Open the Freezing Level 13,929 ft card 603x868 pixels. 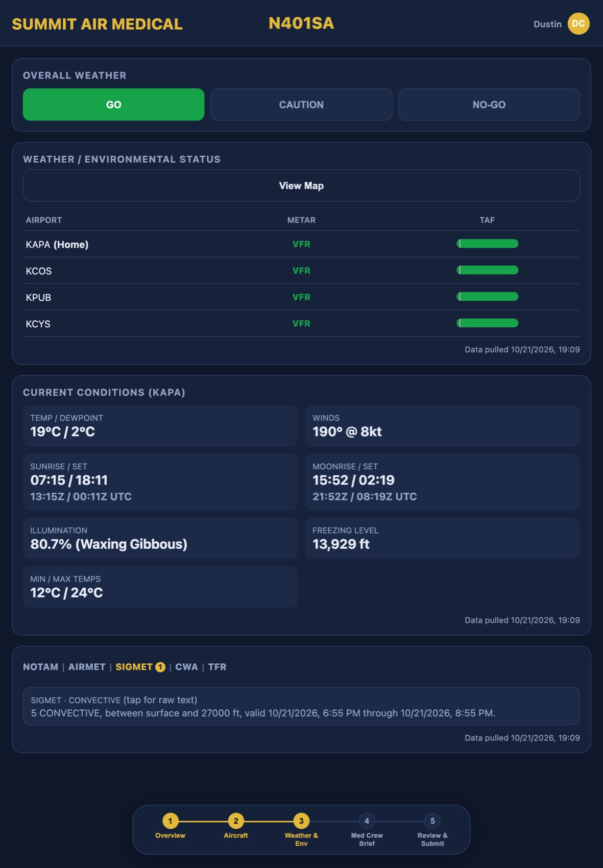pyautogui.click(x=443, y=538)
